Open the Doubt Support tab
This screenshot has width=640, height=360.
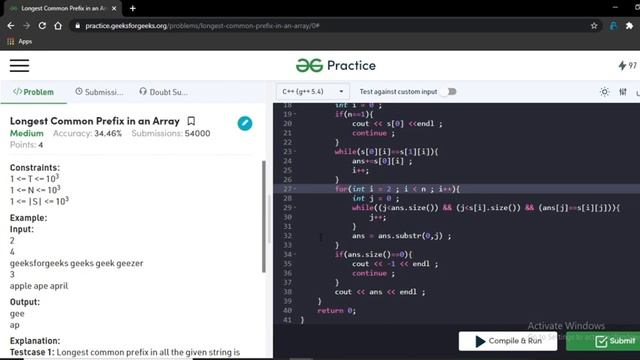click(x=163, y=92)
